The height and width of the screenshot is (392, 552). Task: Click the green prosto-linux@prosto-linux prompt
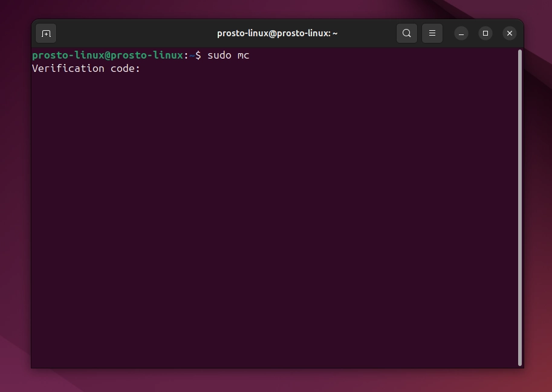(x=108, y=55)
